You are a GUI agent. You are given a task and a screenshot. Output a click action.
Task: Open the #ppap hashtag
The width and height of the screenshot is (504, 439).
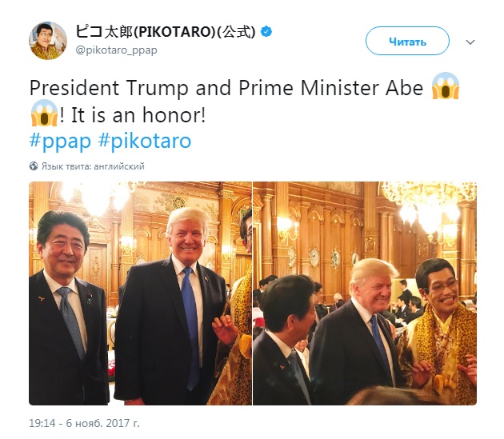click(60, 141)
